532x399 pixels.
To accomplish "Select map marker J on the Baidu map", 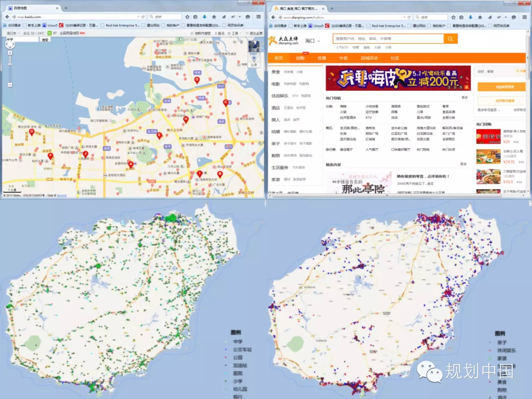I will (x=85, y=154).
